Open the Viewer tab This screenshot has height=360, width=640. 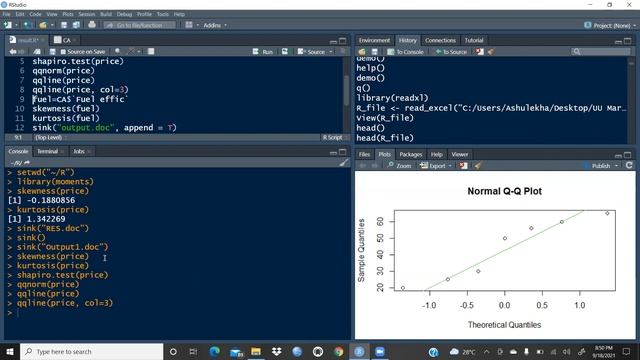click(x=460, y=154)
